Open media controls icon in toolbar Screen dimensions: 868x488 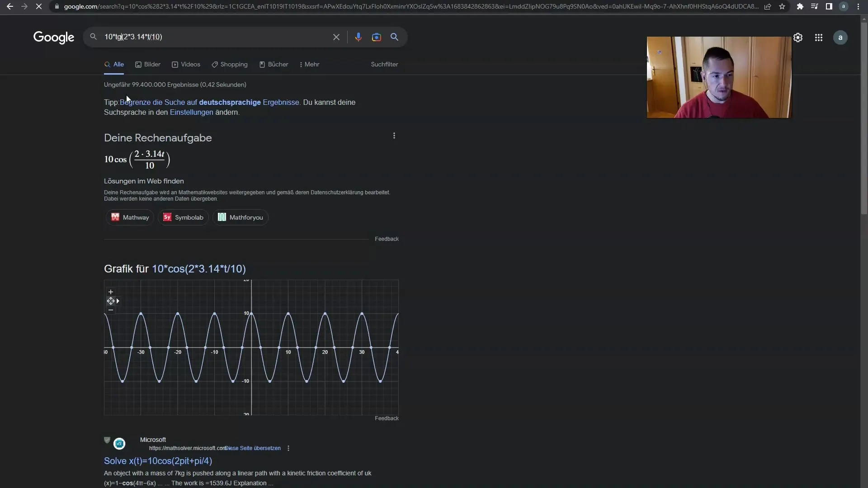click(x=814, y=6)
